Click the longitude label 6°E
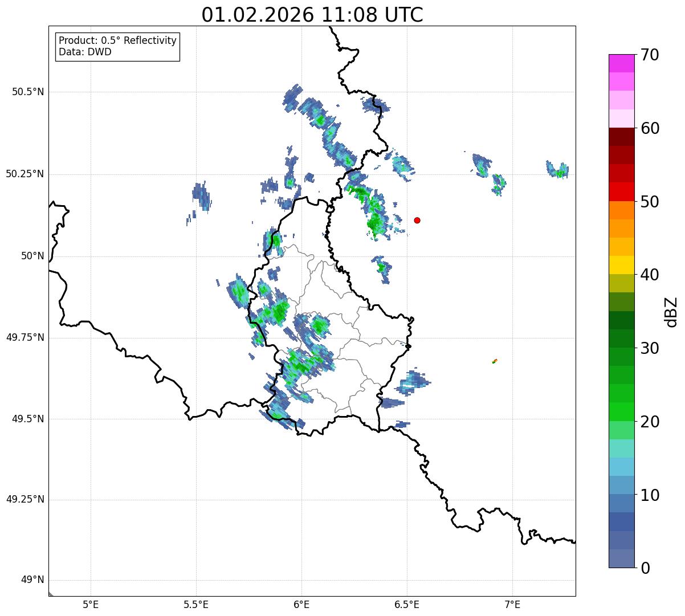 [301, 604]
